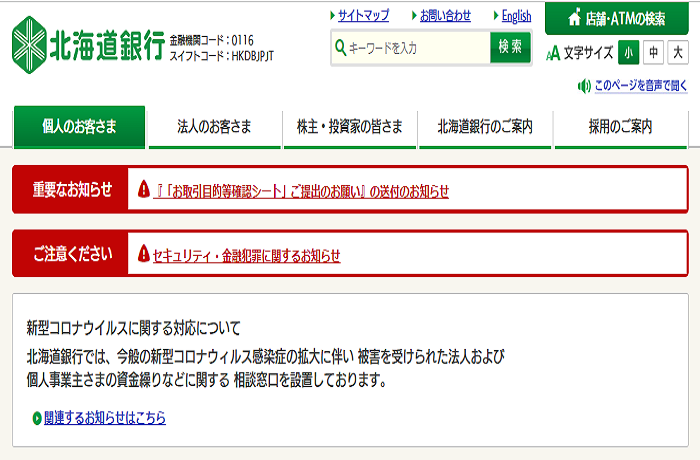Screen dimensions: 700x460
Task: Set text size to 中
Action: pyautogui.click(x=653, y=53)
